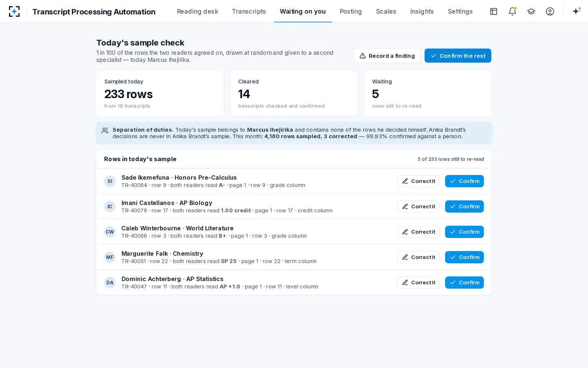Screen dimensions: 588x368
Task: Open the Transcripts tab
Action: [x=249, y=11]
